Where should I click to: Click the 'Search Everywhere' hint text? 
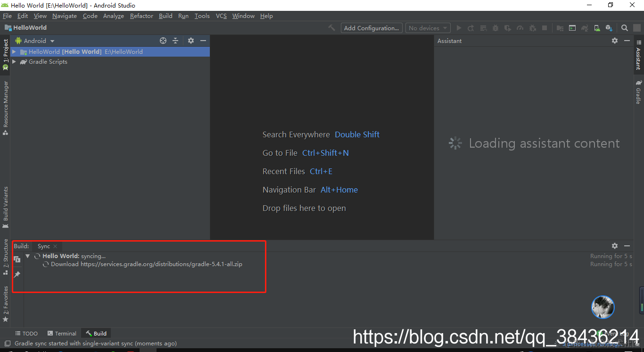[296, 134]
